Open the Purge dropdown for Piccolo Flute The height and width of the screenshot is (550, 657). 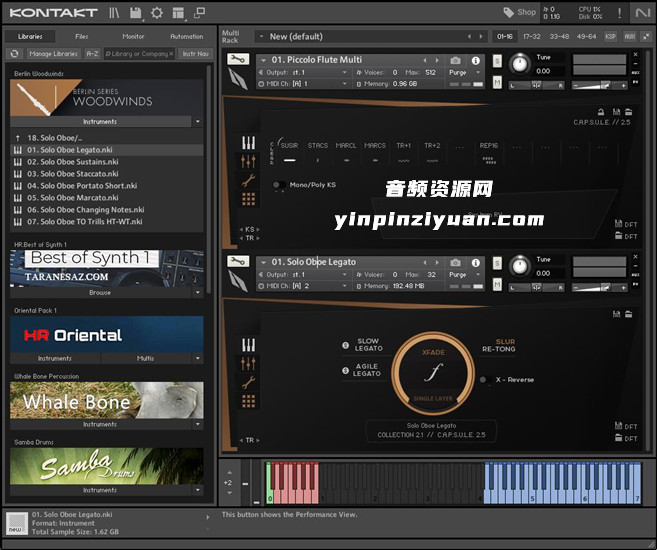[463, 73]
